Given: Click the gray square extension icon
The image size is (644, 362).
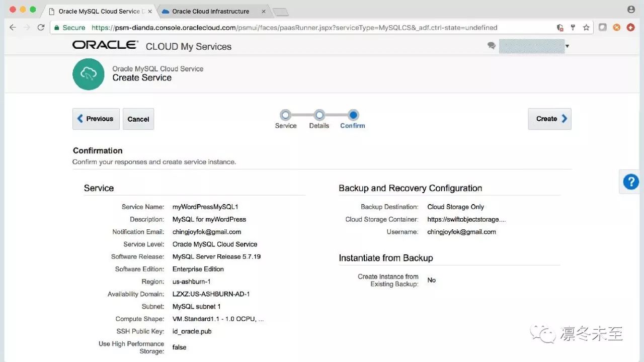Looking at the screenshot, I should [602, 28].
